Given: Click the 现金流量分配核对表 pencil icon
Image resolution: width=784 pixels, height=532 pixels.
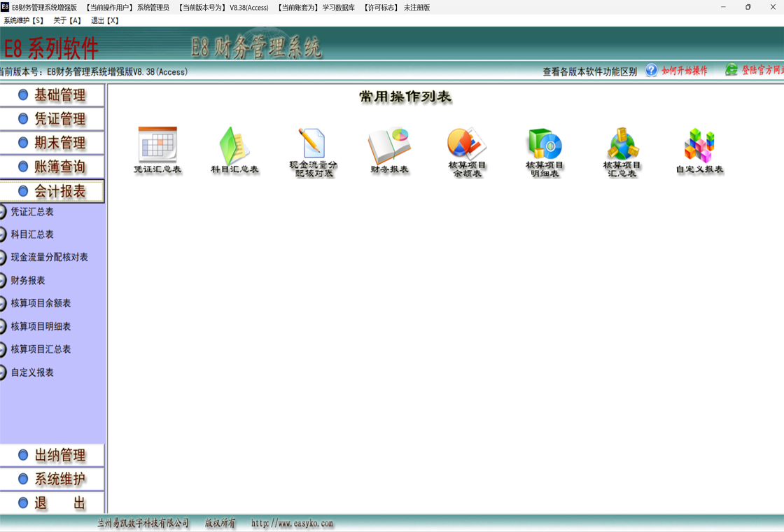Looking at the screenshot, I should pyautogui.click(x=312, y=143).
